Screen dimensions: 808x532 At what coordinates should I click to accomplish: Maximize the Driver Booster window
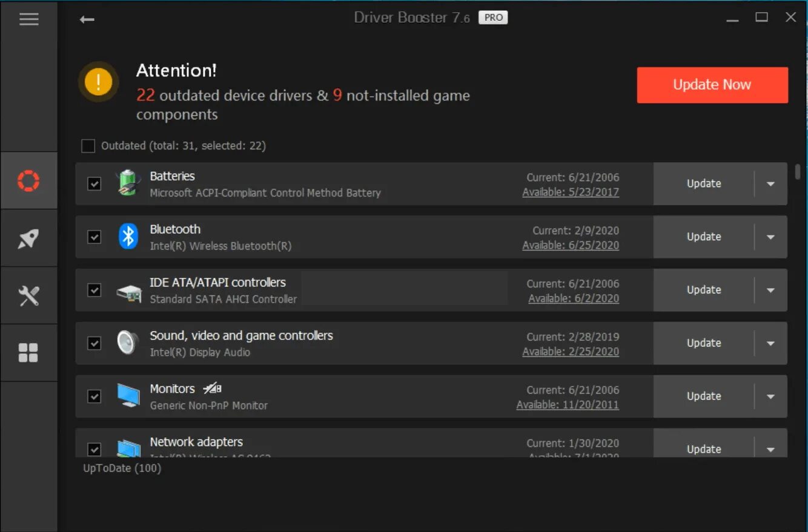click(762, 18)
